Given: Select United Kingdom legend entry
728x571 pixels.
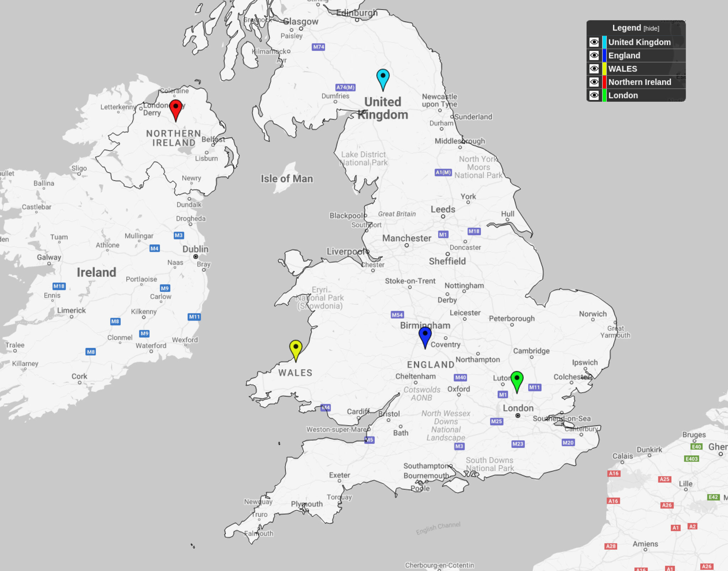Looking at the screenshot, I should [639, 42].
